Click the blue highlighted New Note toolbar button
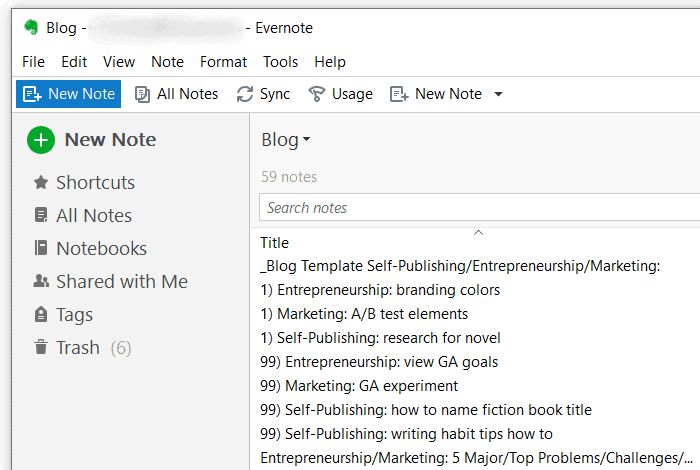This screenshot has width=700, height=470. point(68,94)
